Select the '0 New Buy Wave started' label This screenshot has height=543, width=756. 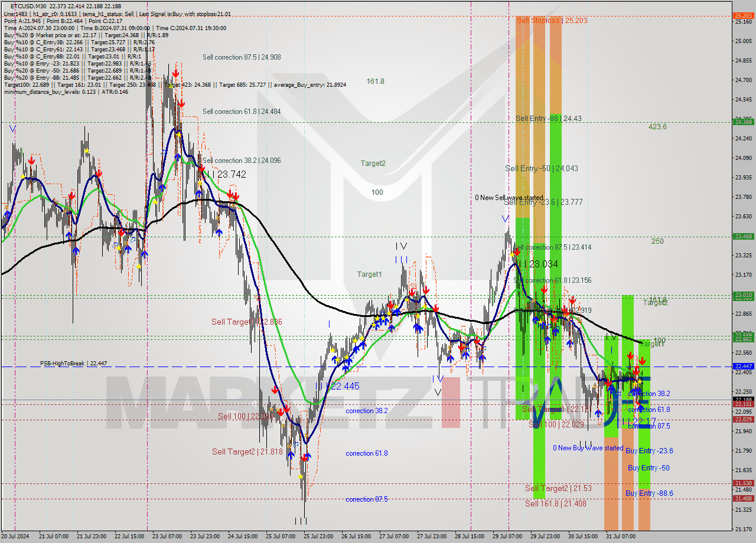click(588, 448)
